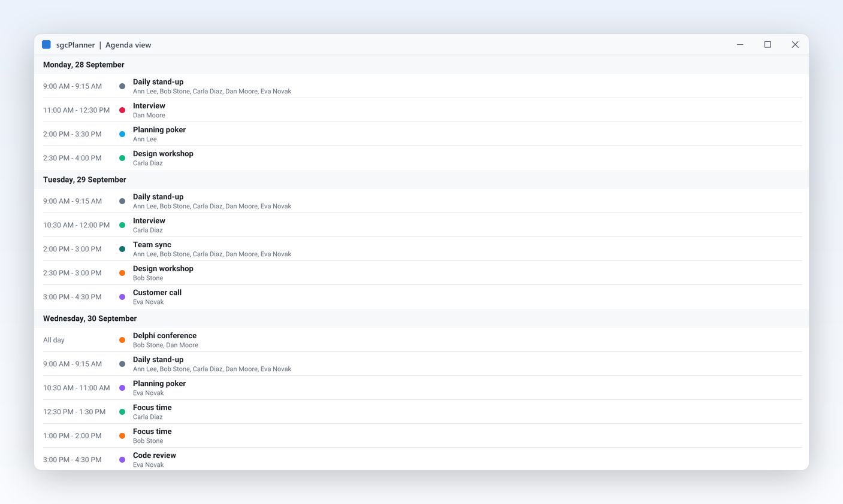The image size is (843, 504).
Task: Open Planning poker event with Ann Lee
Action: coord(159,130)
